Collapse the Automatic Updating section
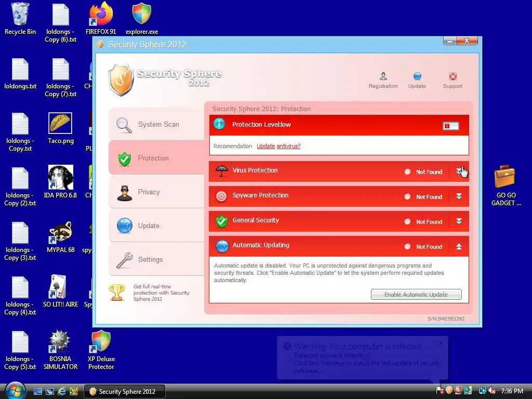The height and width of the screenshot is (399, 532). 459,247
